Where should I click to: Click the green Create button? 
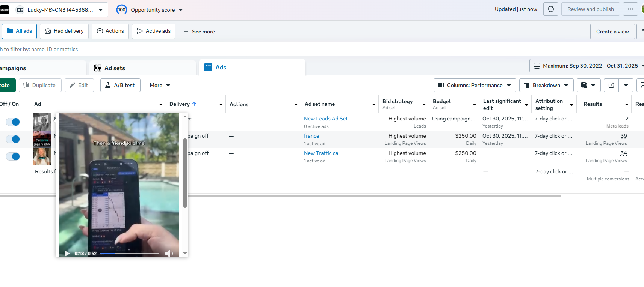[x=8, y=85]
